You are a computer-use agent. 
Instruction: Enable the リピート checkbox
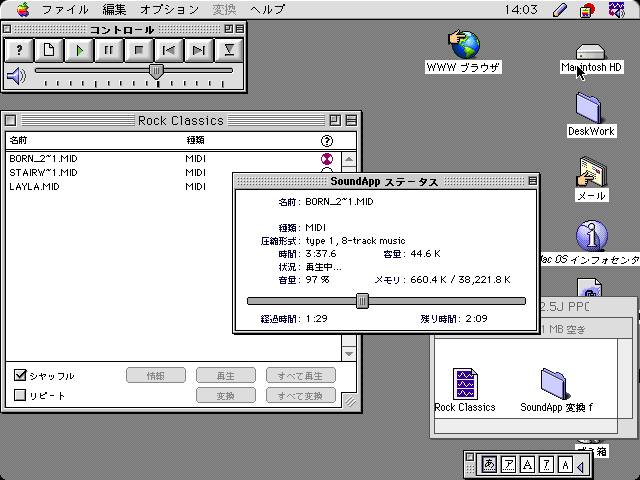point(20,395)
